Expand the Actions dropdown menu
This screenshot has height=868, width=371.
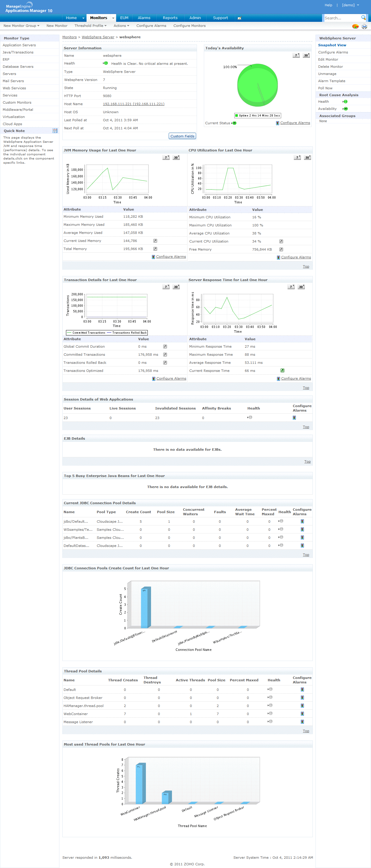pos(121,26)
